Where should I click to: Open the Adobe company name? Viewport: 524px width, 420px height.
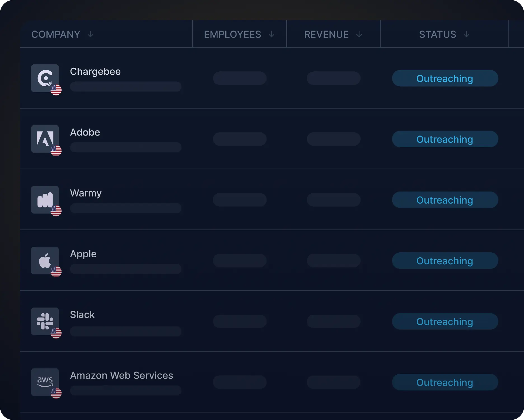[x=85, y=132]
